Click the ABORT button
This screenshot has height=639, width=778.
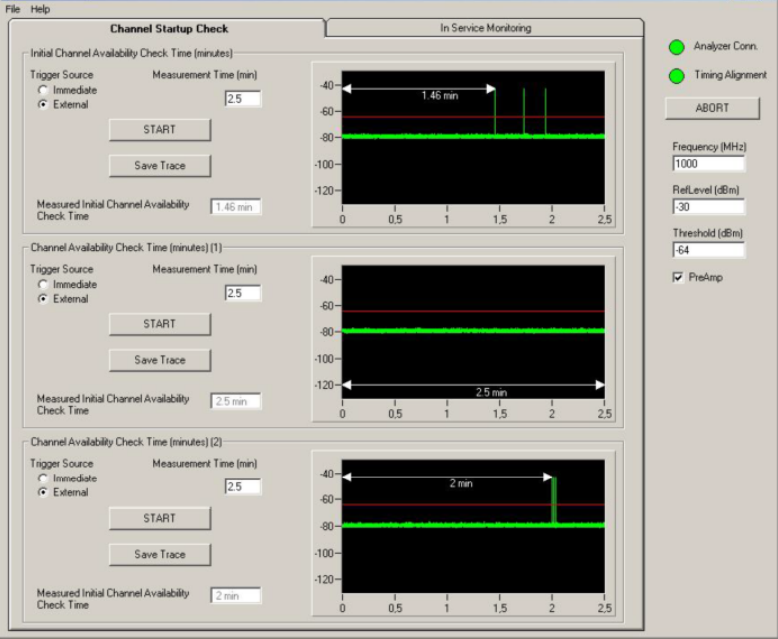(712, 108)
